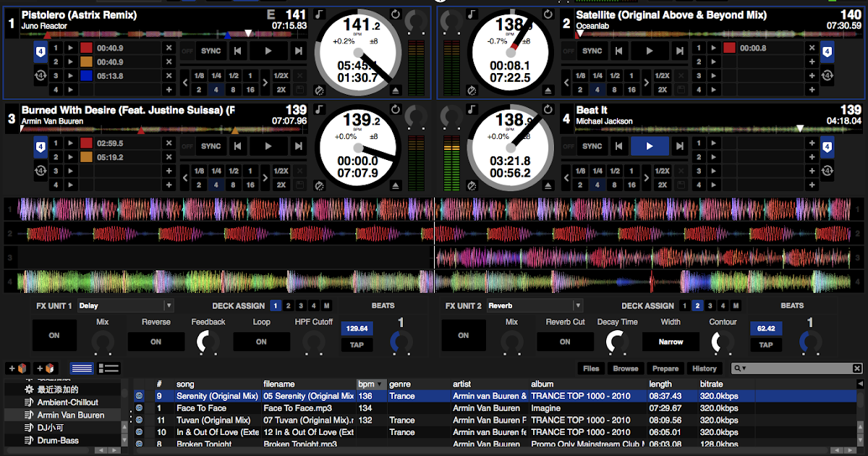Image resolution: width=868 pixels, height=456 pixels.
Task: Toggle FX Unit 1 main ON button
Action: (54, 336)
